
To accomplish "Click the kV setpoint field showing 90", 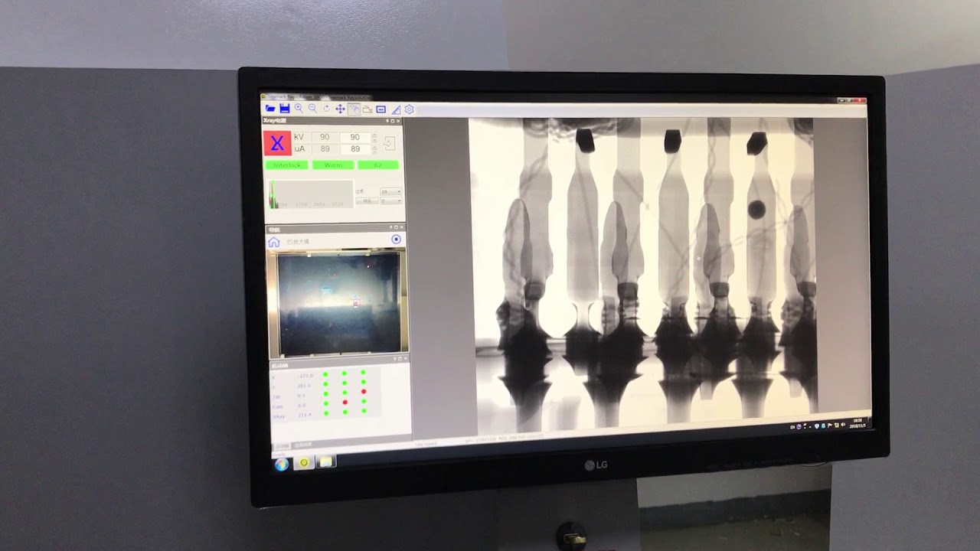I will (354, 137).
